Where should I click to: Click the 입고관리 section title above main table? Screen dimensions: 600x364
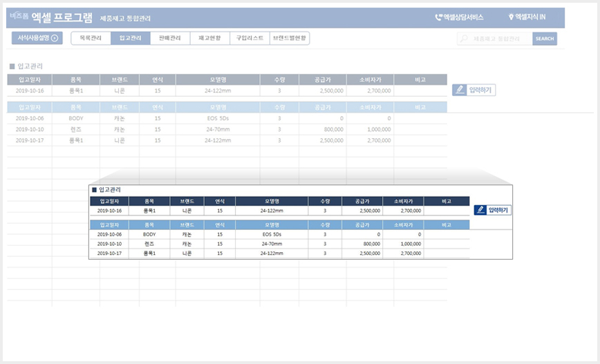(x=30, y=66)
